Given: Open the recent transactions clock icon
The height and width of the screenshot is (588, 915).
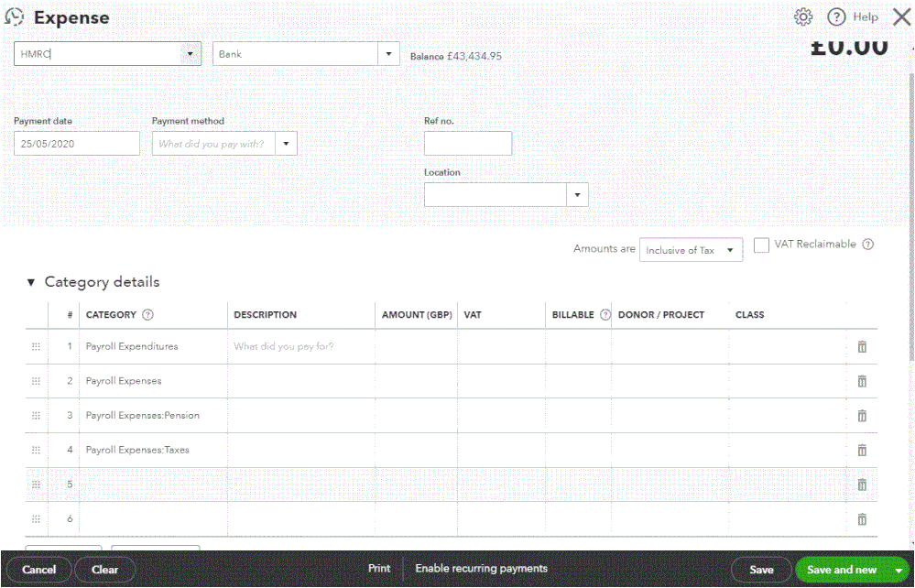Looking at the screenshot, I should click(14, 17).
